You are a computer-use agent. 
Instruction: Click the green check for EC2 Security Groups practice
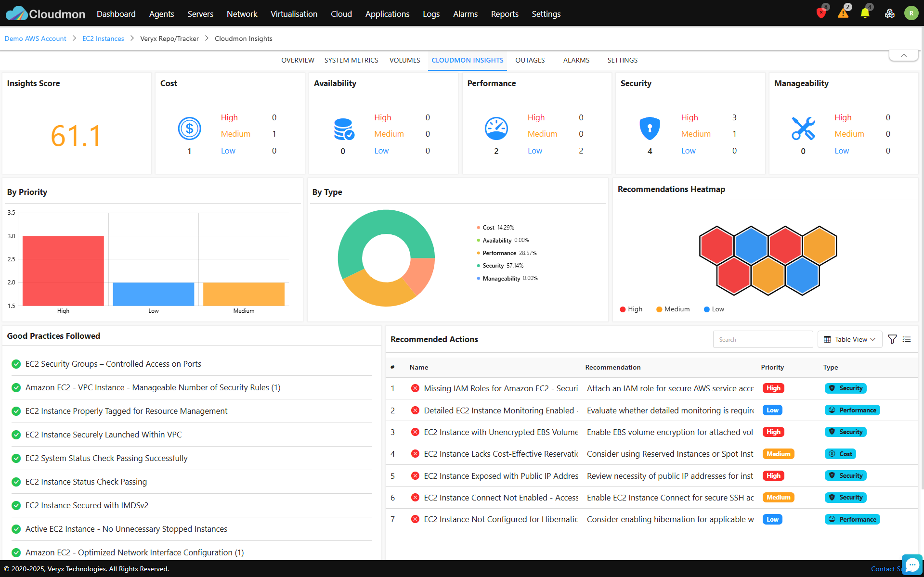click(x=16, y=364)
